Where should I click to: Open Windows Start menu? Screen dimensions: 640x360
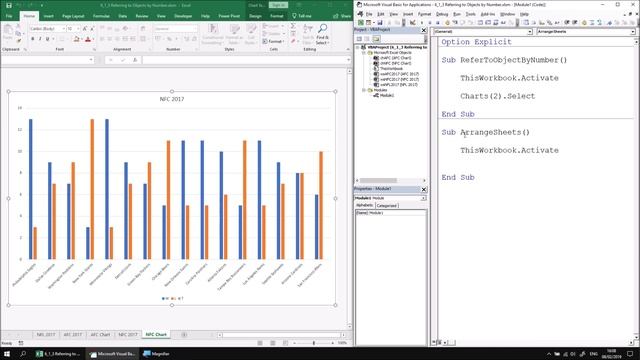tap(7, 354)
